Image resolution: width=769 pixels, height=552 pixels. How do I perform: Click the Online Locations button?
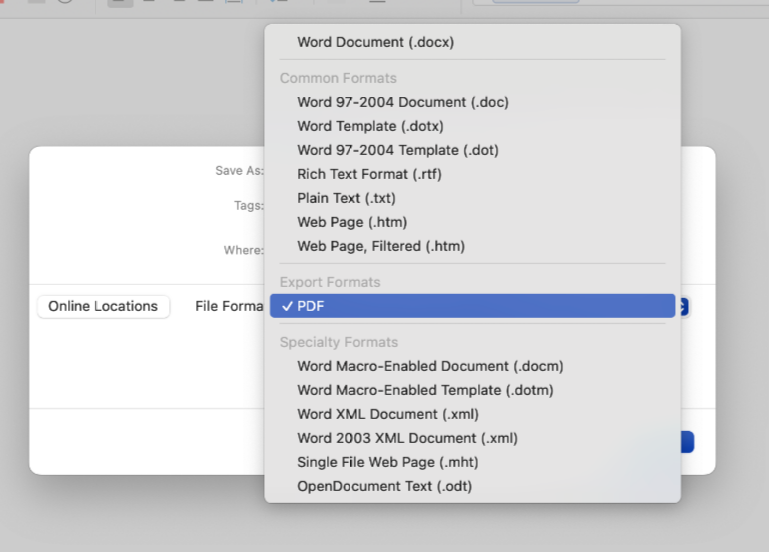tap(103, 306)
